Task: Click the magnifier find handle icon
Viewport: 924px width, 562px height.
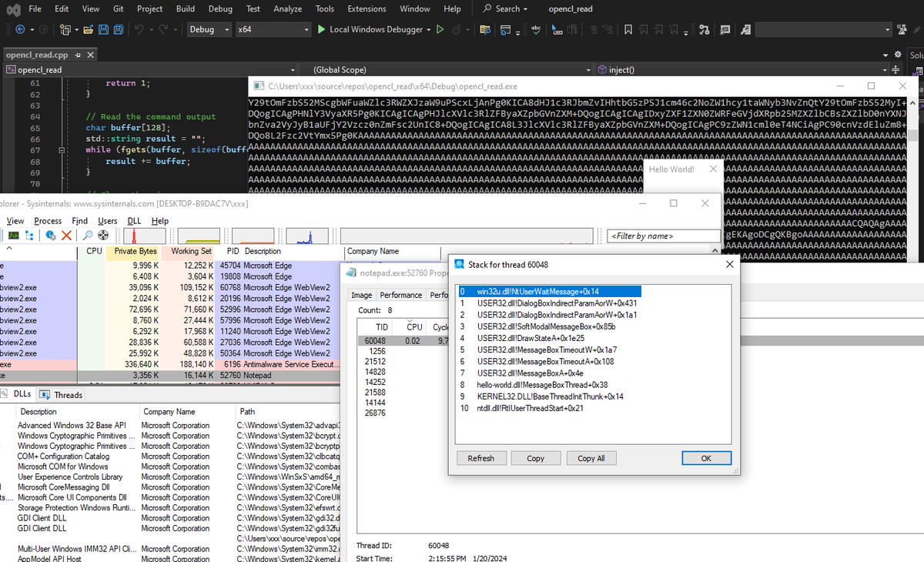Action: [x=87, y=236]
